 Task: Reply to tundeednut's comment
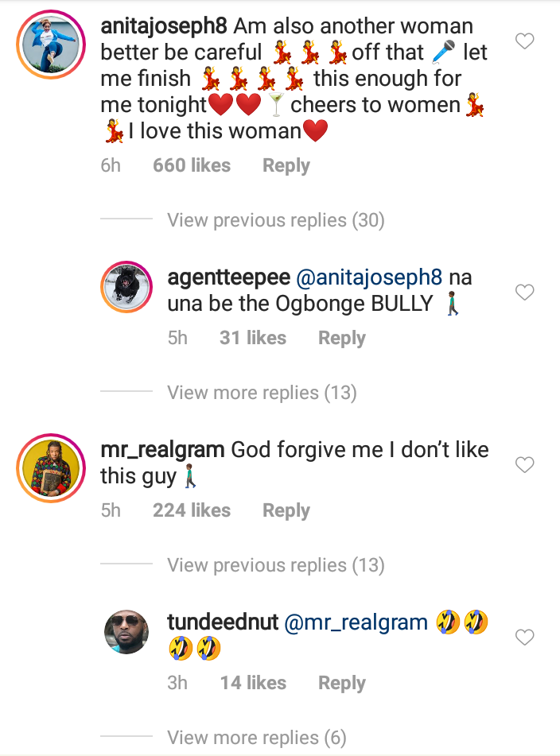click(x=342, y=683)
